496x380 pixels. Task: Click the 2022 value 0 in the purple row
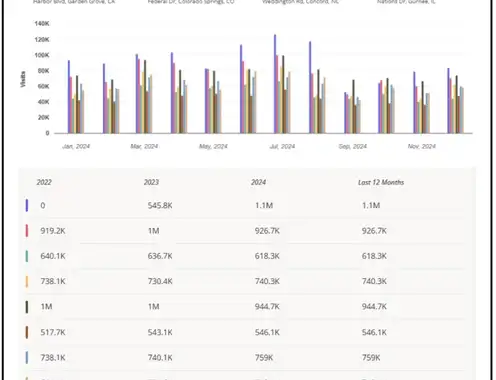[x=43, y=205]
